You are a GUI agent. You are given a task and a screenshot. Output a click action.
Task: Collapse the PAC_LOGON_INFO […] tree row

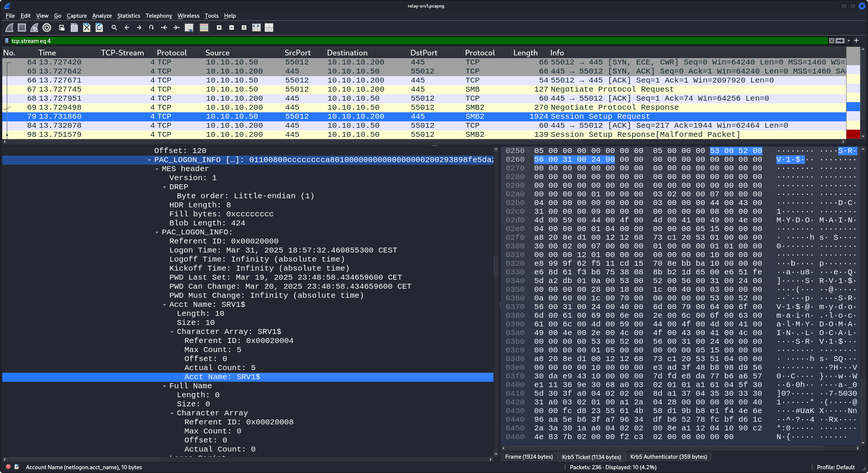tap(149, 160)
